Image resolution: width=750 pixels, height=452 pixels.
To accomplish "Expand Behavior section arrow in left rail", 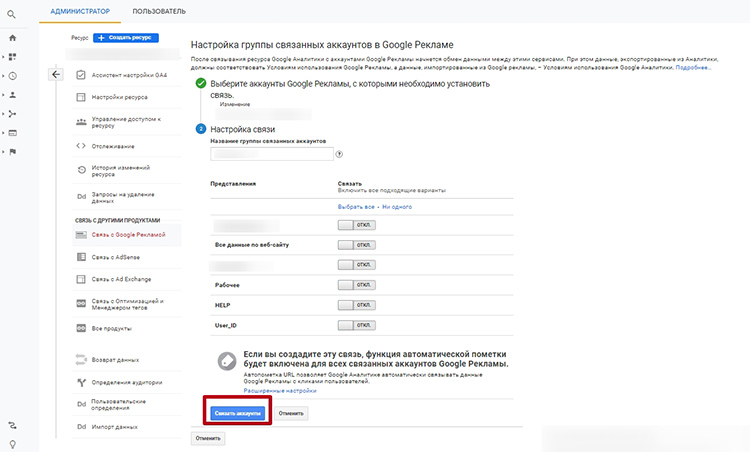I will pos(3,133).
